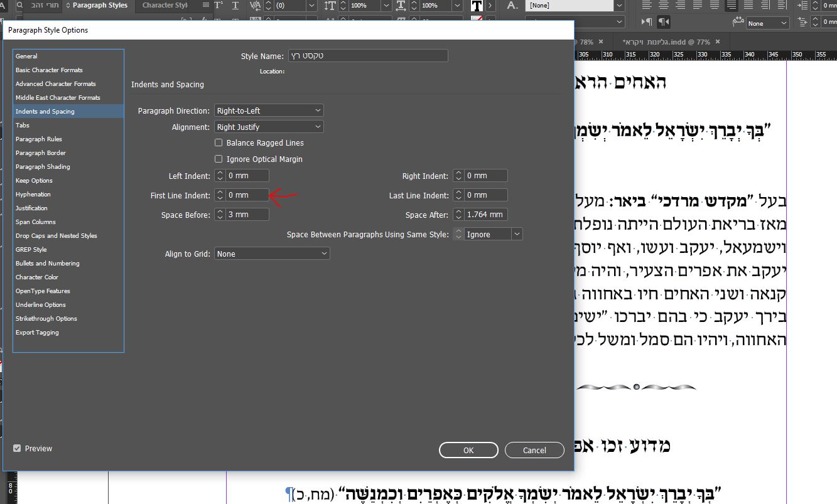837x504 pixels.
Task: Open the Alignment dropdown showing Right Justify
Action: click(269, 126)
